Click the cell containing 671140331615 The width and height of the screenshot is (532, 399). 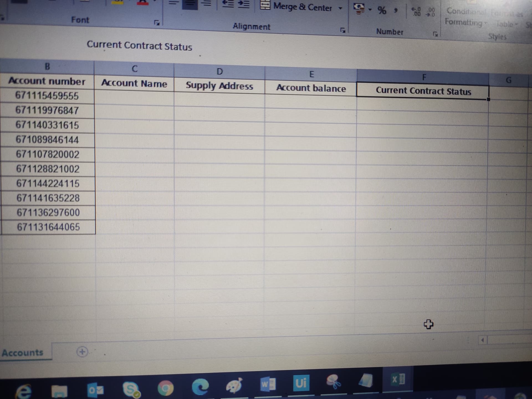click(x=47, y=125)
